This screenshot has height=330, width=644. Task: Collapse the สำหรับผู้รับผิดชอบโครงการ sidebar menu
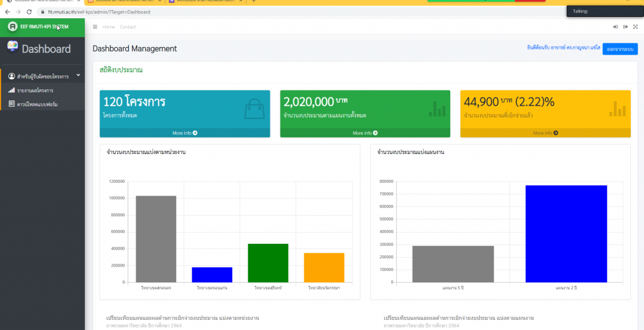(43, 76)
